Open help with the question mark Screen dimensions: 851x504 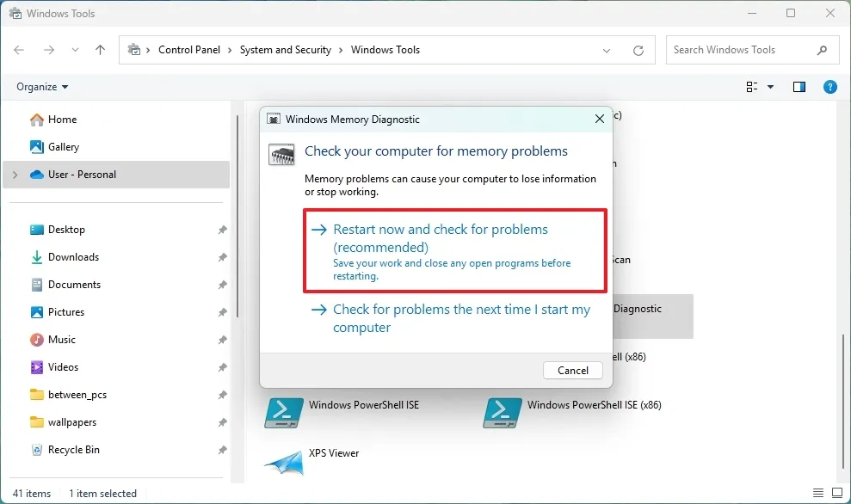tap(829, 87)
